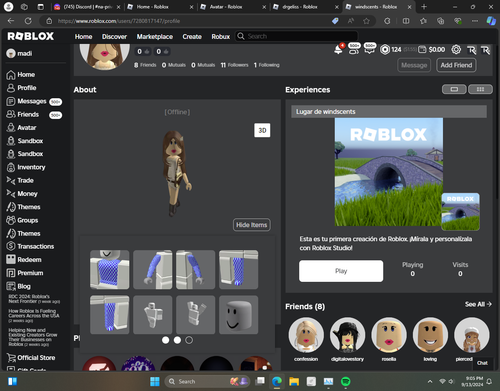Expand friends list via See All

[478, 304]
